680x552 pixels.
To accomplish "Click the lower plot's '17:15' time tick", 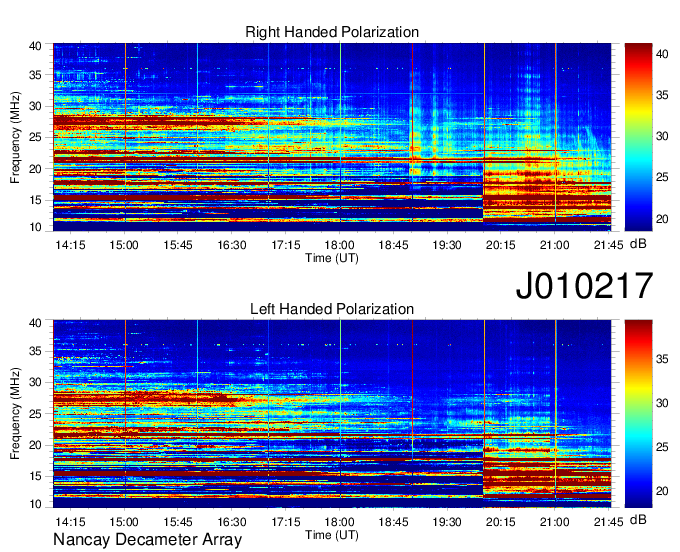I will click(285, 522).
